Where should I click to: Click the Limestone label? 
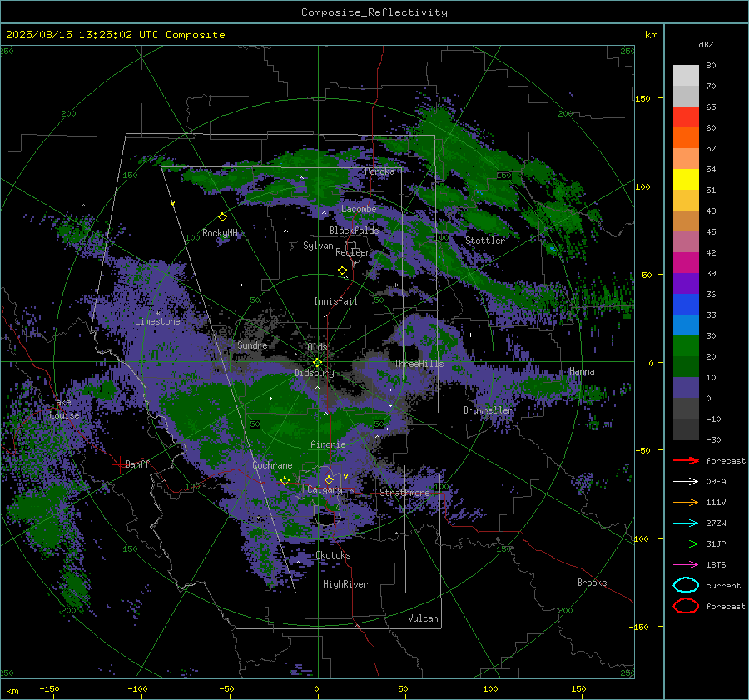coord(157,321)
